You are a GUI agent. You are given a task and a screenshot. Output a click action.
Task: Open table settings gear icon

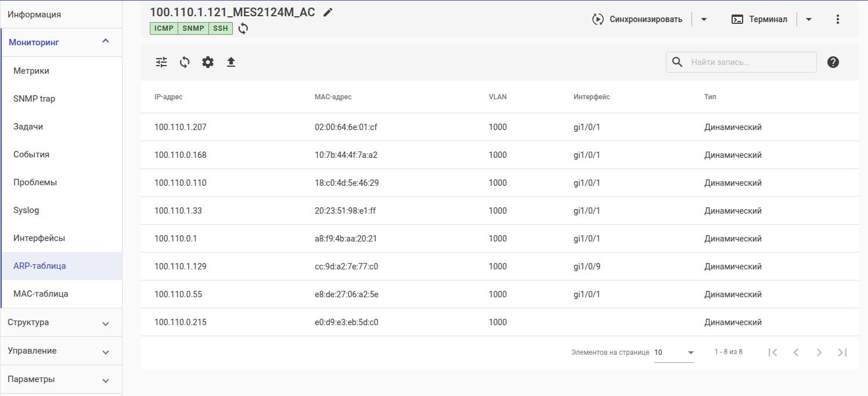point(208,62)
